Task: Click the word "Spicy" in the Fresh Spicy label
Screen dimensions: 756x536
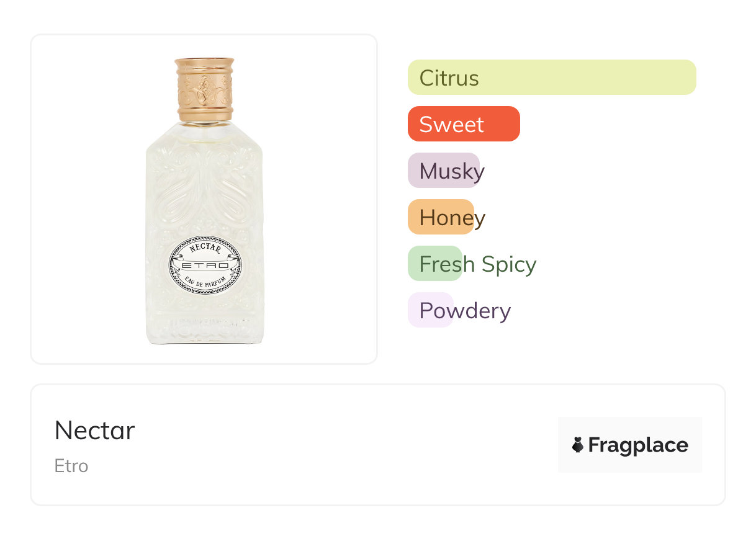Action: point(509,264)
